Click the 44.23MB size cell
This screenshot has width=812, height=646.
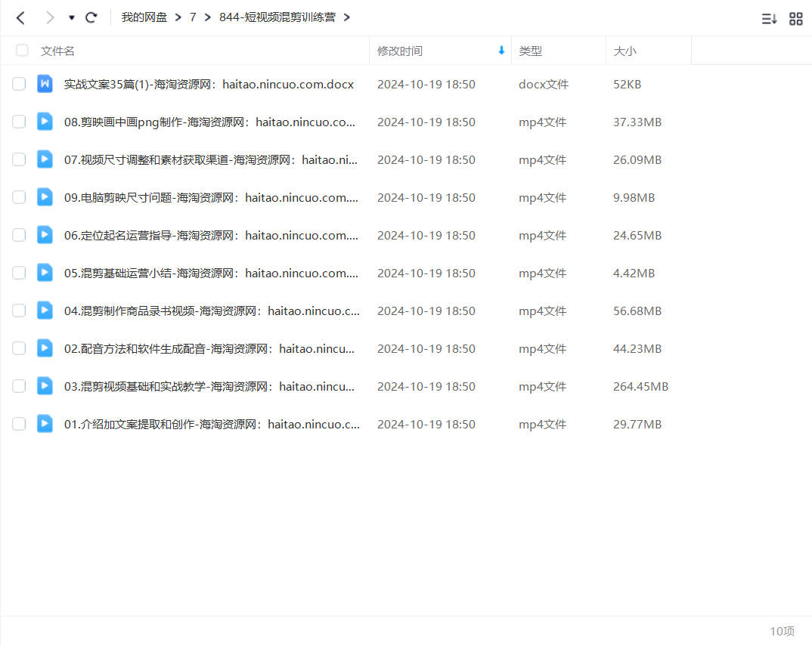coord(637,349)
